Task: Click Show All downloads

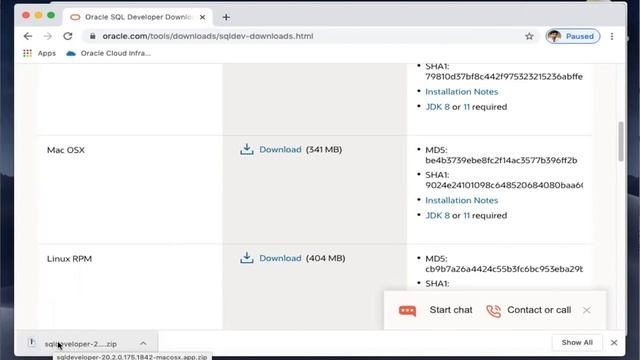Action: click(577, 342)
